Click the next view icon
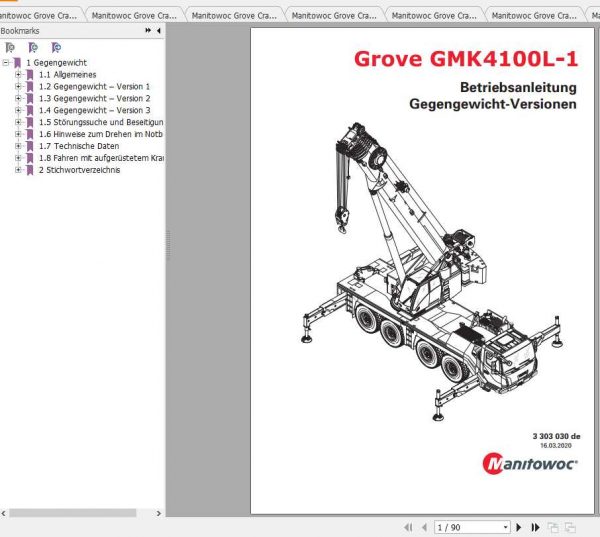The image size is (600, 537). click(570, 527)
